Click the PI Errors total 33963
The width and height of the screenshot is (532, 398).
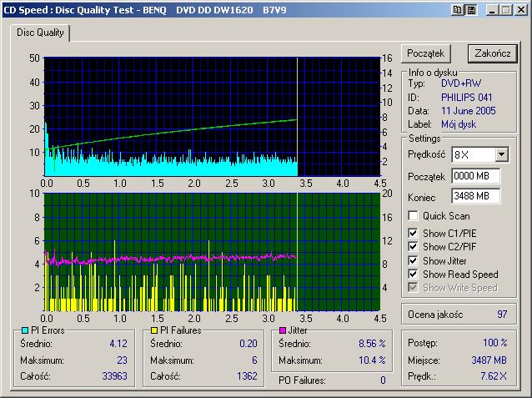(115, 376)
